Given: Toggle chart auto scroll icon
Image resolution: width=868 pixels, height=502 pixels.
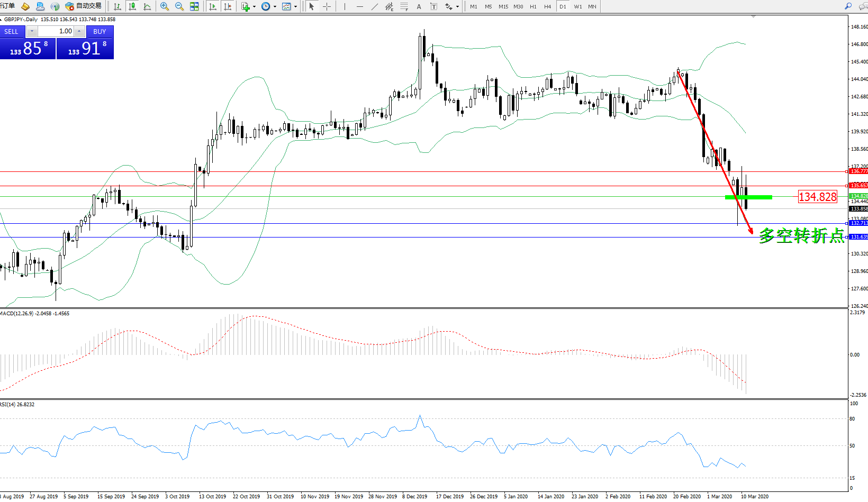Looking at the screenshot, I should coord(213,6).
